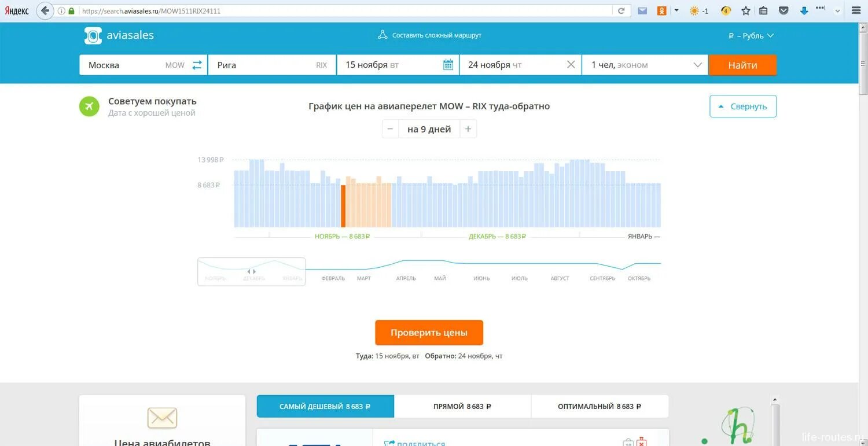Viewport: 868px width, 446px height.
Task: Jump to Апрель on the yearly timeline
Action: point(406,278)
